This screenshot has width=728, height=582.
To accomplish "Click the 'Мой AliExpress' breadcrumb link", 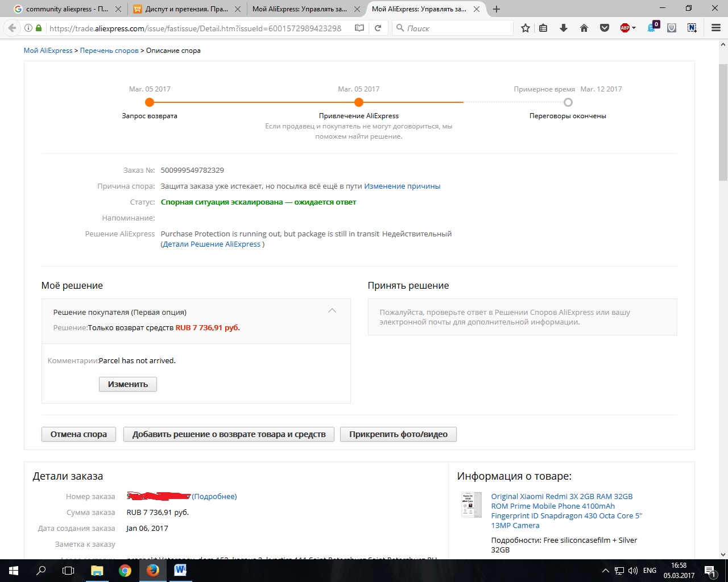I will pos(48,51).
